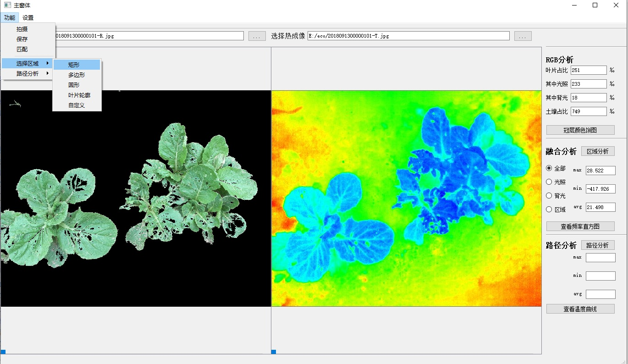The width and height of the screenshot is (628, 364).
Task: Click the thermal image of the plants
Action: (x=406, y=198)
